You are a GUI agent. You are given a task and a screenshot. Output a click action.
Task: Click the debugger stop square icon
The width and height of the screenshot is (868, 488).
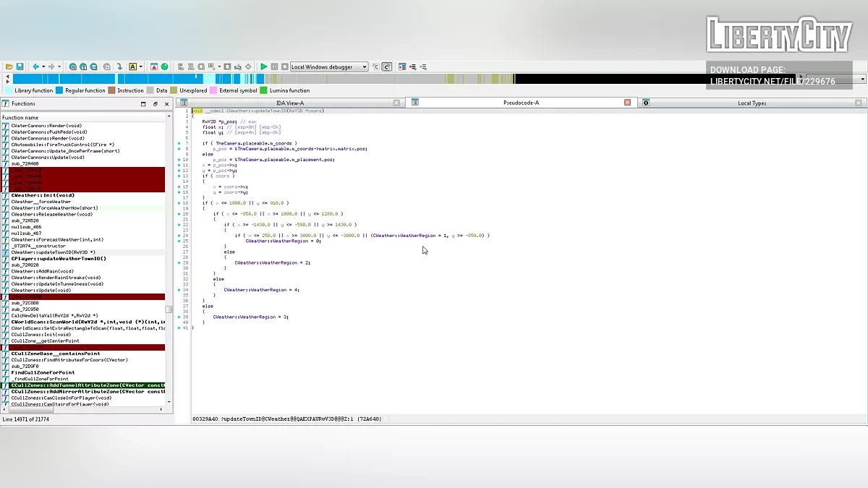(x=284, y=67)
